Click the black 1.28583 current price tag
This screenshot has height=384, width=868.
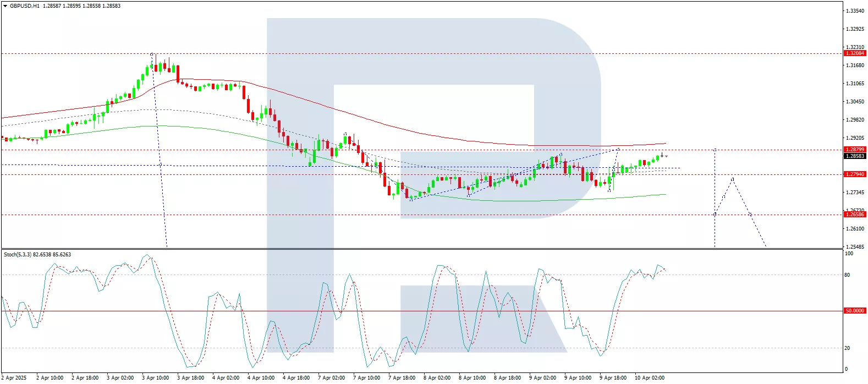(855, 156)
